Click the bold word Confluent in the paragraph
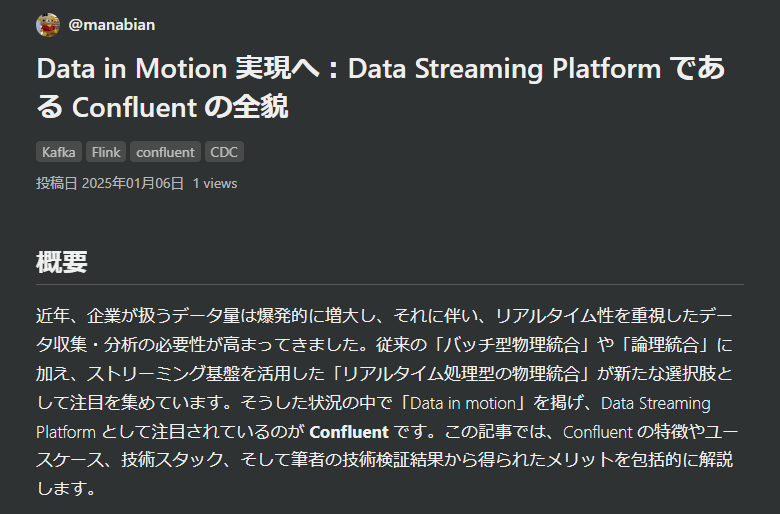This screenshot has height=514, width=780. pyautogui.click(x=349, y=432)
